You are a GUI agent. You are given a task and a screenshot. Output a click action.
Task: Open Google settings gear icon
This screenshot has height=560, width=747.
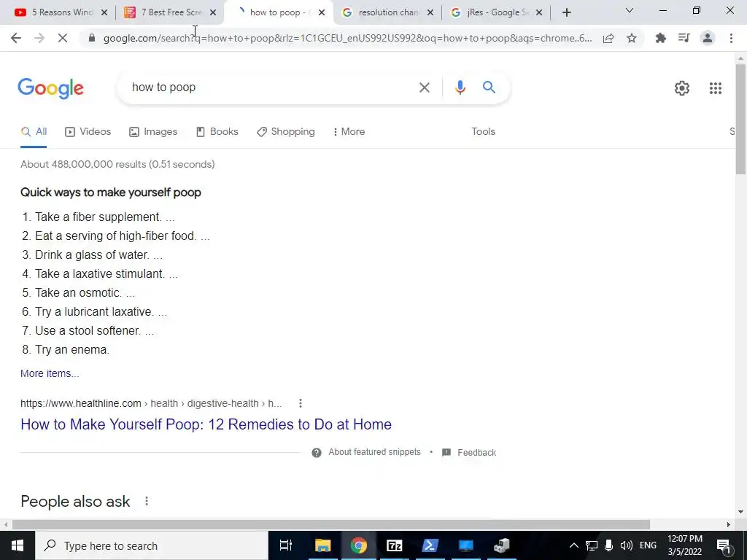click(682, 88)
